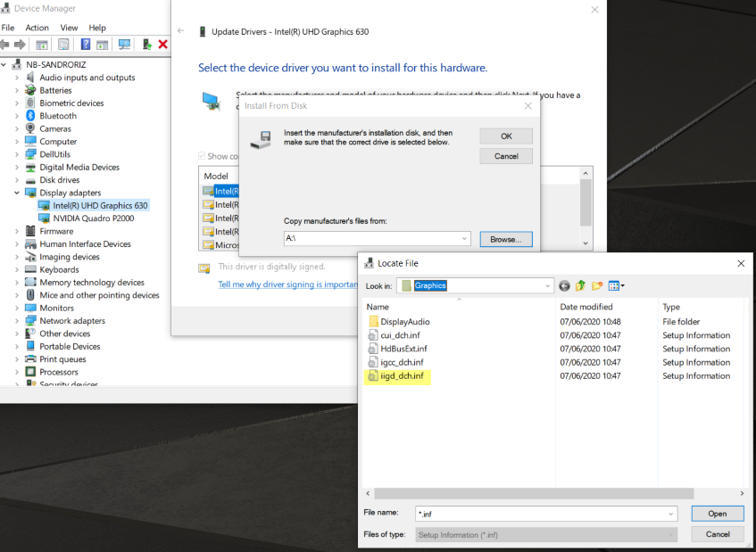This screenshot has width=756, height=552.
Task: Click the Print queues printer icon
Action: [x=30, y=358]
